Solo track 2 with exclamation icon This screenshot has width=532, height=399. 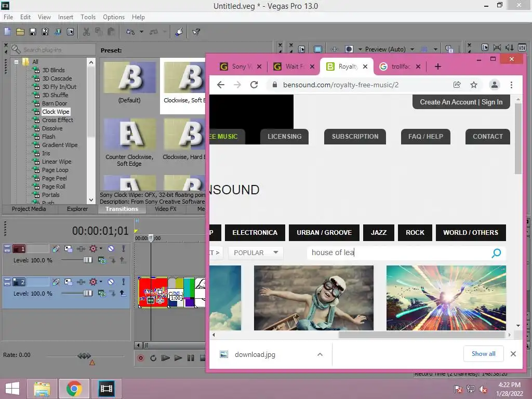(x=123, y=282)
